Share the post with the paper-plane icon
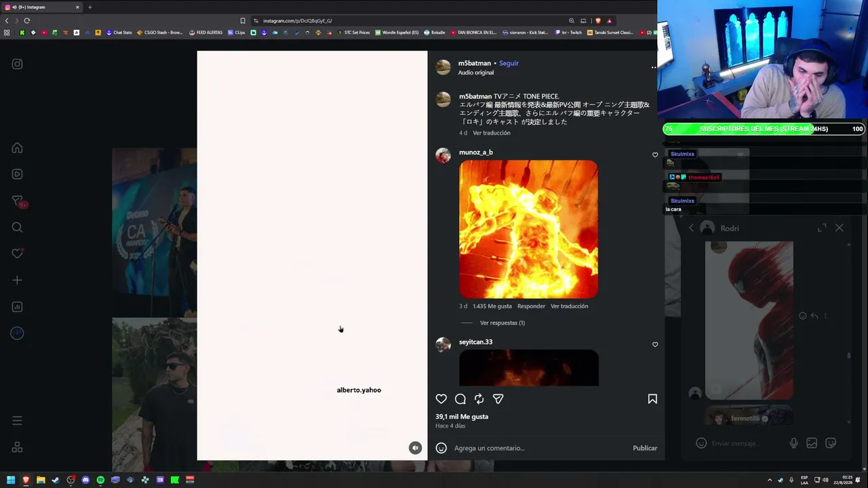The width and height of the screenshot is (868, 488). point(498,399)
